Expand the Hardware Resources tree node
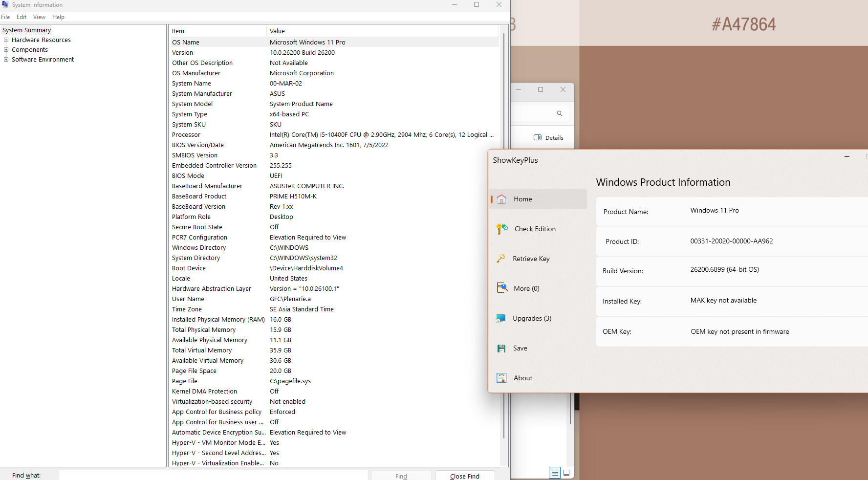The width and height of the screenshot is (868, 480). point(6,40)
